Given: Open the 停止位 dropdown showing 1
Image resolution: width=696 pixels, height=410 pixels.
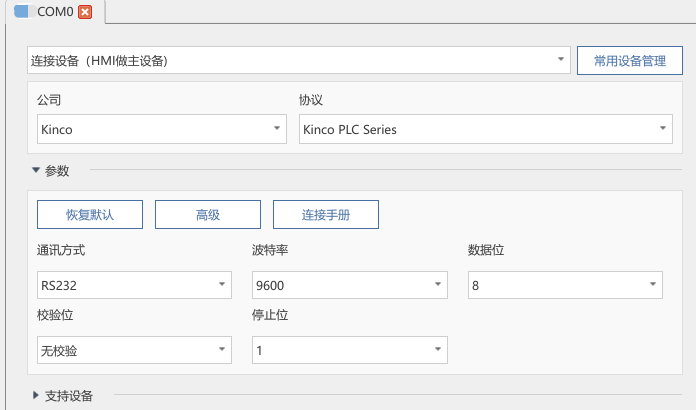Looking at the screenshot, I should point(350,350).
